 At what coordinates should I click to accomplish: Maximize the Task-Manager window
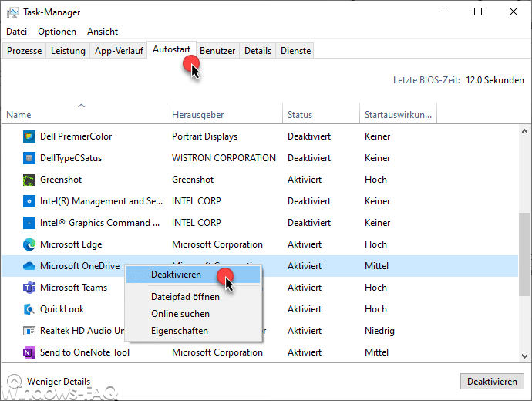[x=478, y=12]
